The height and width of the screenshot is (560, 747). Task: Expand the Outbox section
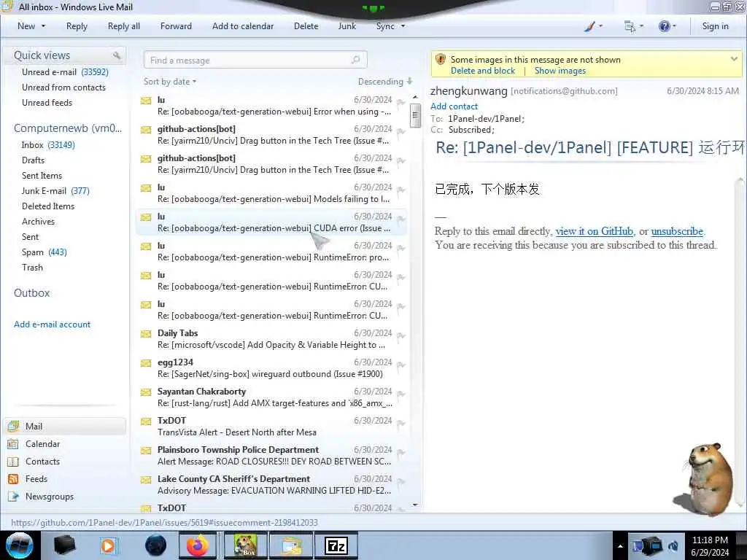point(32,293)
